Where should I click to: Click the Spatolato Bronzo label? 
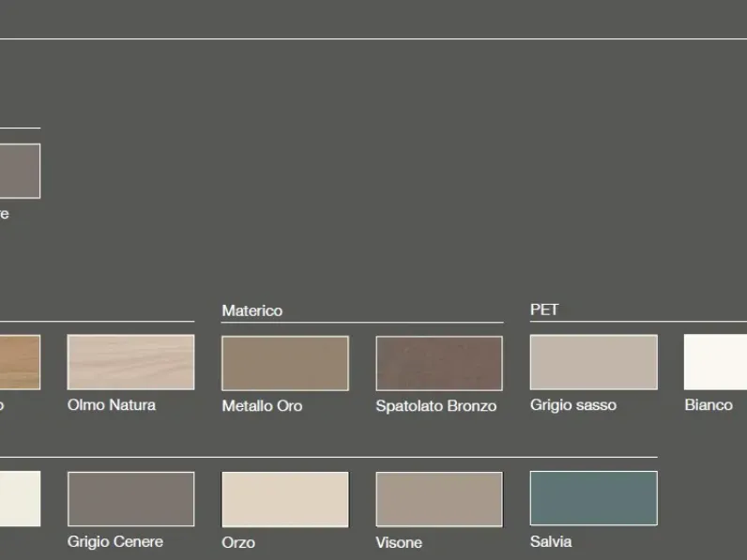[x=436, y=406]
